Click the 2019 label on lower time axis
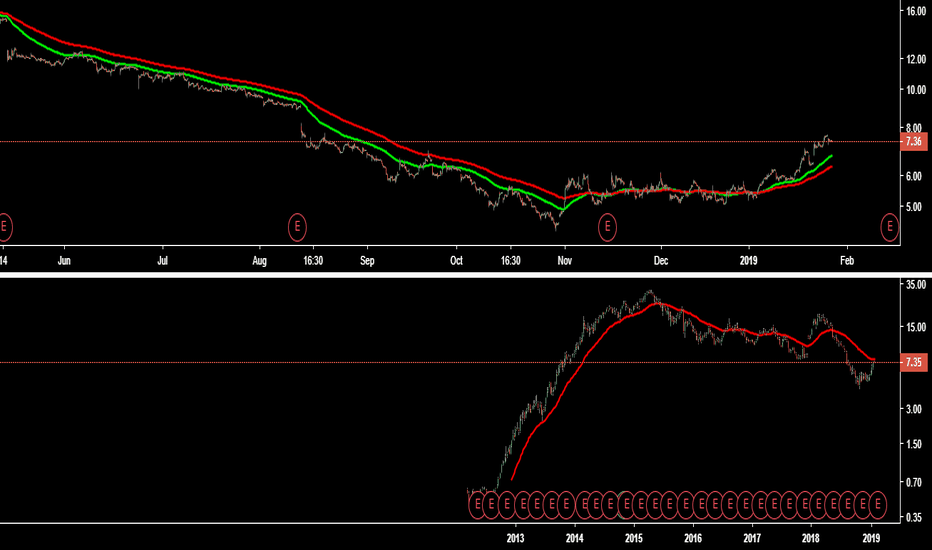 [871, 538]
